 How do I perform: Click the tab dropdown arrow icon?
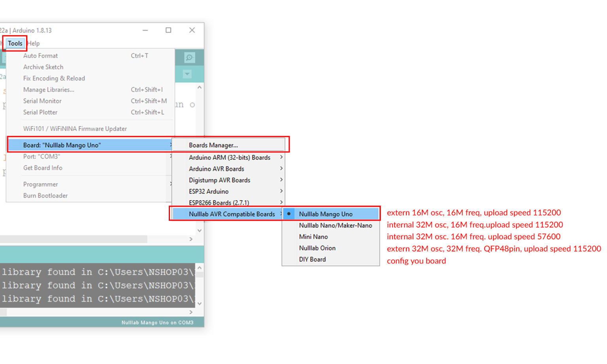pos(187,74)
